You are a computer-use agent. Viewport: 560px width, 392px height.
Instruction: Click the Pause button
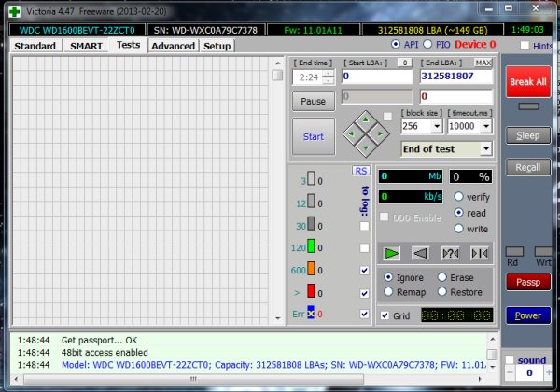point(314,102)
